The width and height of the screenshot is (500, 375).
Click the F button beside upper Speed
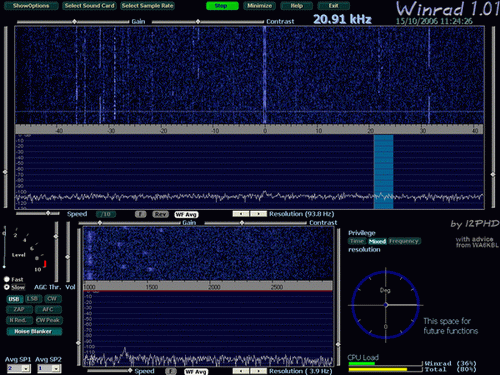pyautogui.click(x=141, y=214)
